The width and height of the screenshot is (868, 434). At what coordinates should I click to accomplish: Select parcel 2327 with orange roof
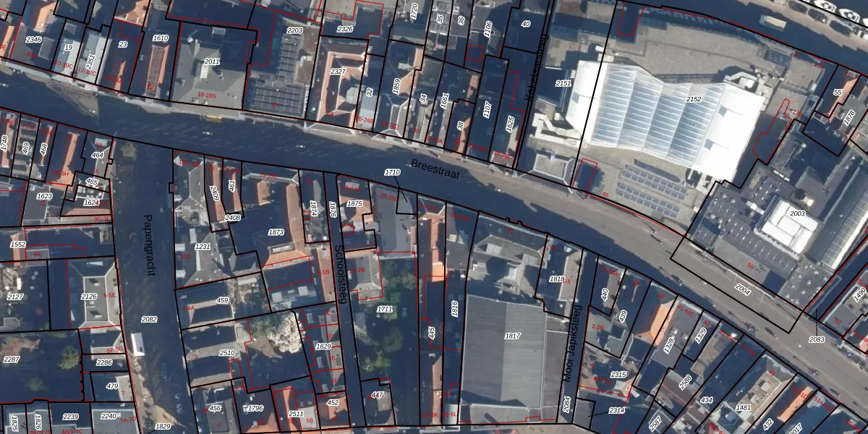pyautogui.click(x=338, y=72)
